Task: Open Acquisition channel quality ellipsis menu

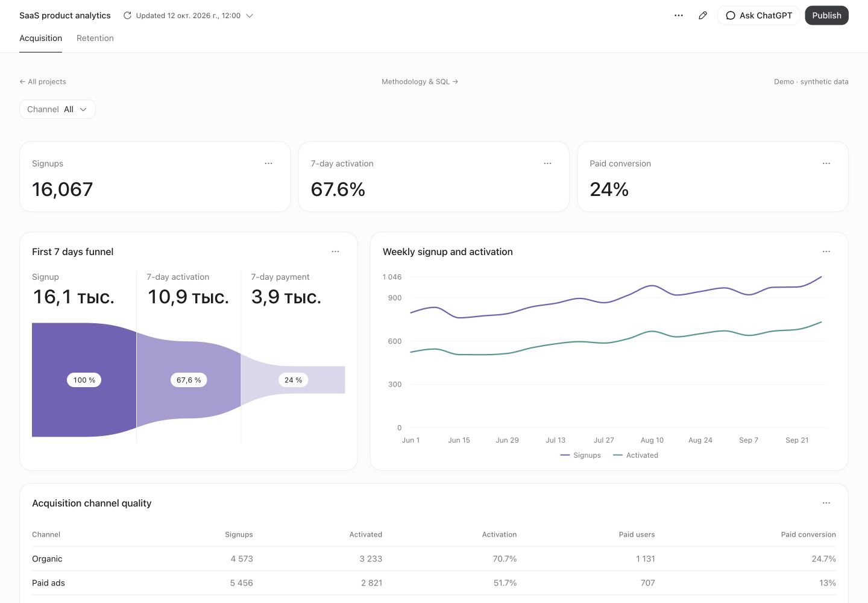Action: (826, 503)
